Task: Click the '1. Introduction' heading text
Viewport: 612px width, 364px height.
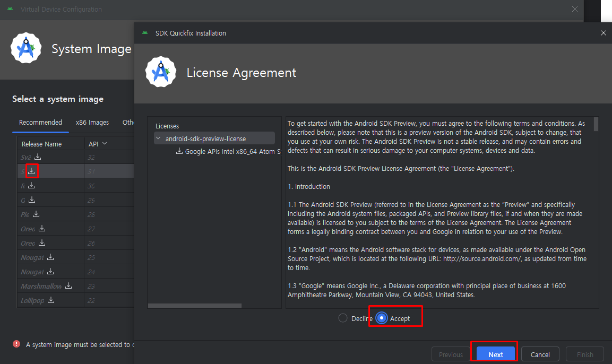Action: (x=309, y=186)
